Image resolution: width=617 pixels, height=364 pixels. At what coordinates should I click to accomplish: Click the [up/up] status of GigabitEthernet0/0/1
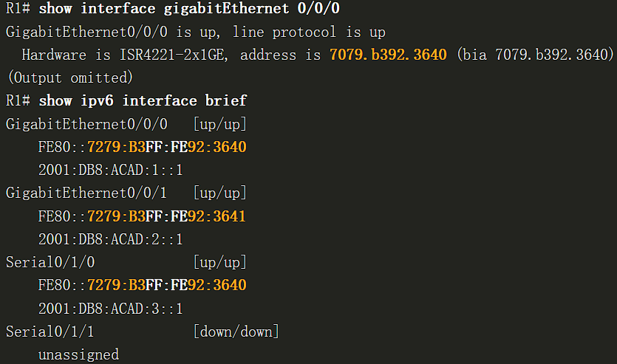(220, 193)
